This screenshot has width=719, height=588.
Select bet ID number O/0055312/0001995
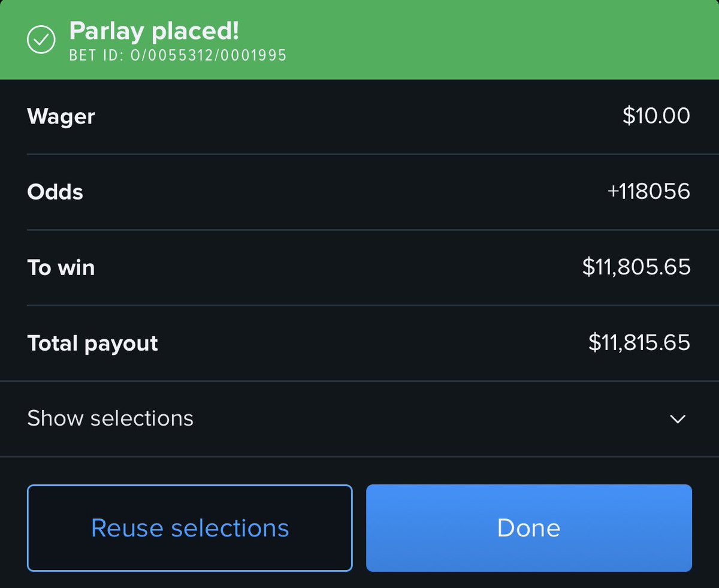(209, 56)
